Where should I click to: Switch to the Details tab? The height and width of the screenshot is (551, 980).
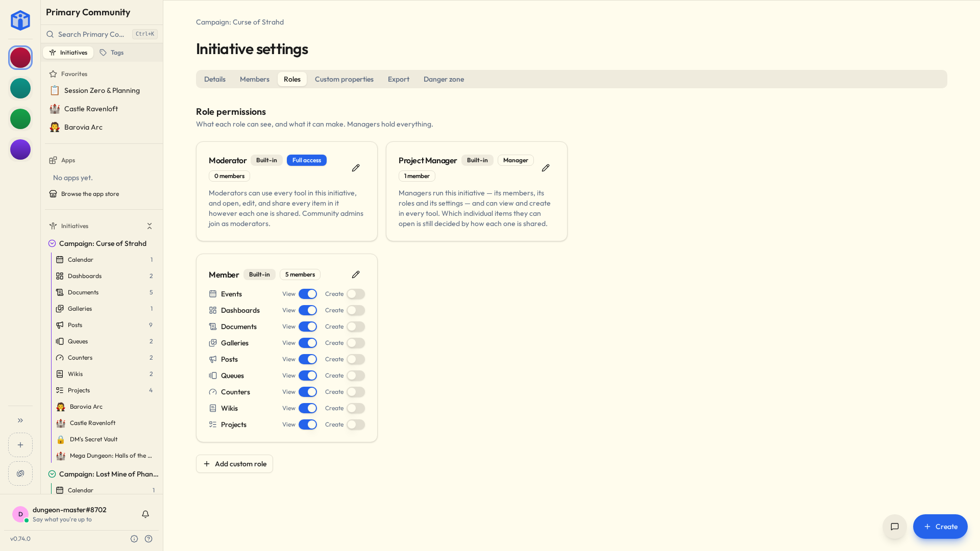click(215, 79)
